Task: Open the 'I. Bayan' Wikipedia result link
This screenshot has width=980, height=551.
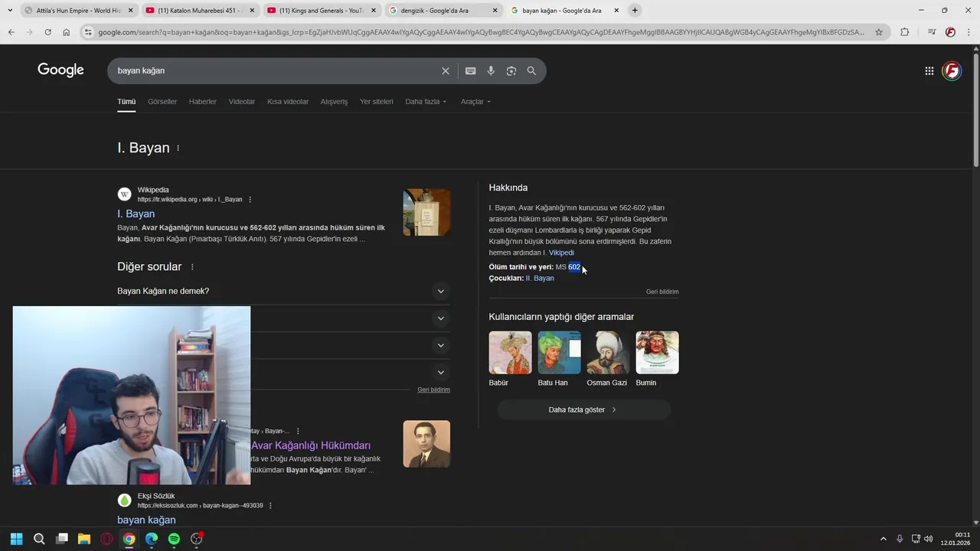Action: tap(136, 214)
